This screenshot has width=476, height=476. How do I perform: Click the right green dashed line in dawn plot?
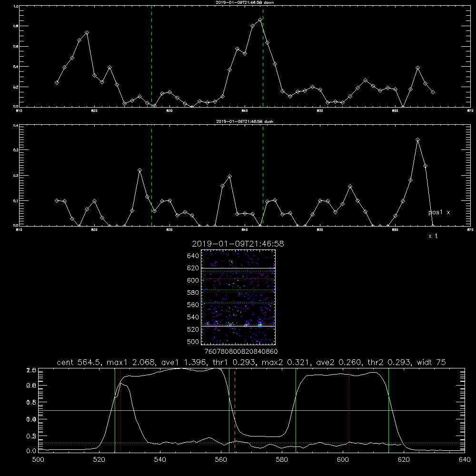263,56
